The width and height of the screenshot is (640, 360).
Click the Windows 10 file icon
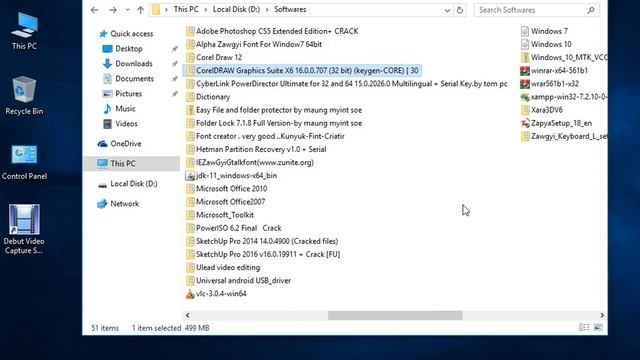(x=525, y=44)
